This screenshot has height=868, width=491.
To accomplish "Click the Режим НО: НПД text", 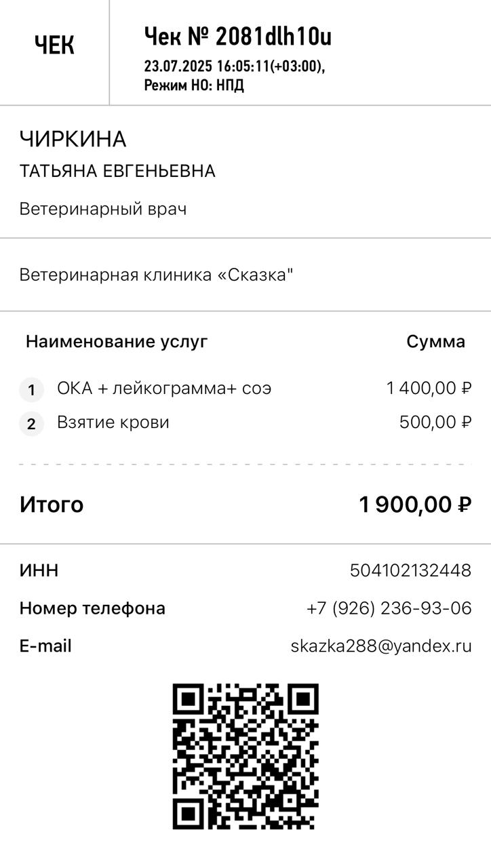I will point(194,85).
